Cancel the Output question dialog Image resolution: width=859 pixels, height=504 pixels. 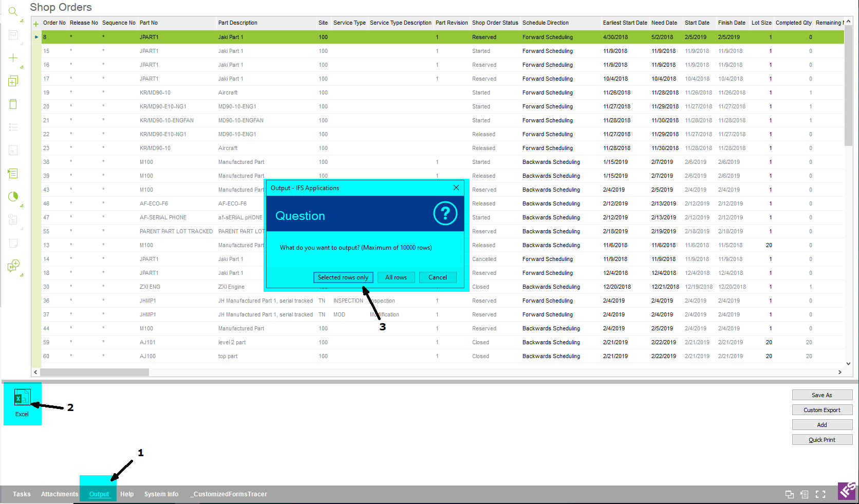(x=438, y=277)
